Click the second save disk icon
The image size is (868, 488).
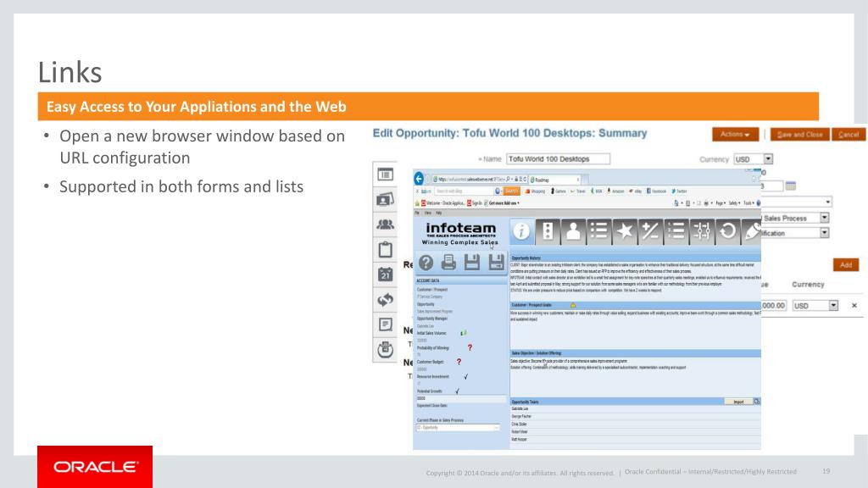[x=496, y=263]
